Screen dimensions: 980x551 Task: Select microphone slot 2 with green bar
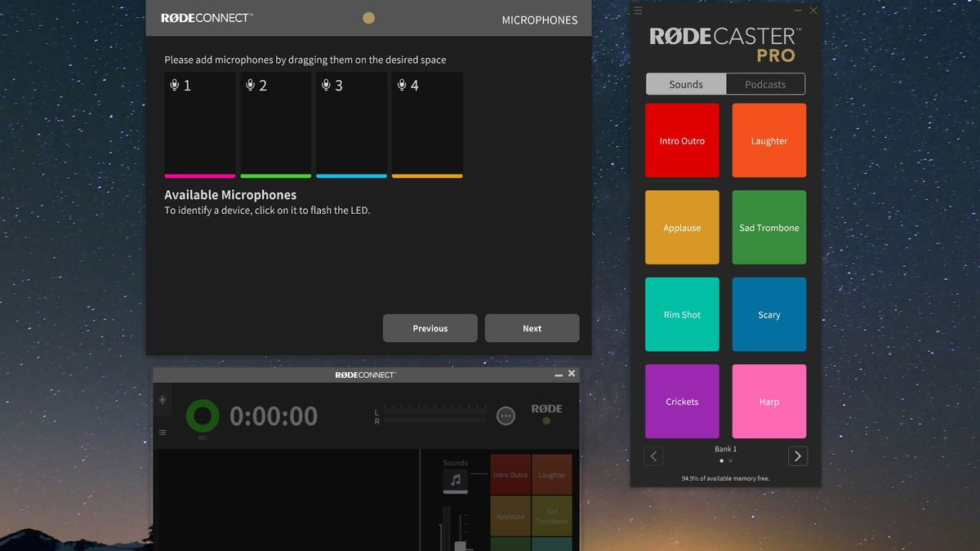pyautogui.click(x=275, y=125)
